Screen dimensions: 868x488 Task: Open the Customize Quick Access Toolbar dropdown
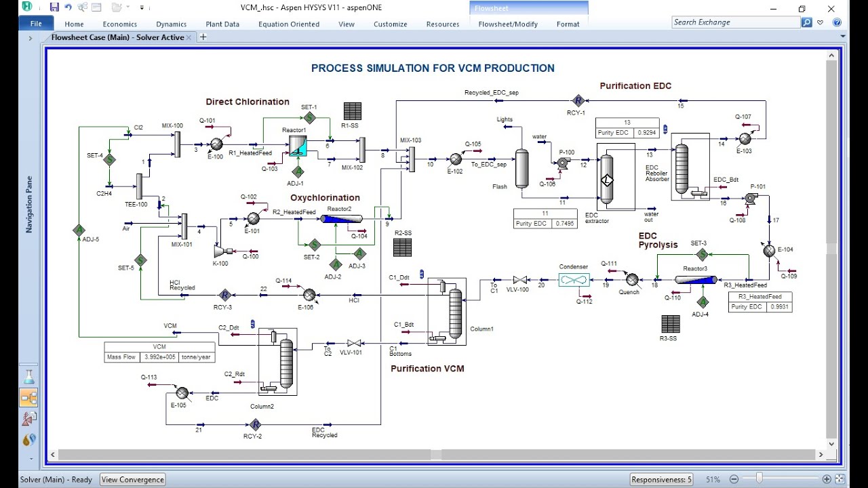[x=142, y=7]
